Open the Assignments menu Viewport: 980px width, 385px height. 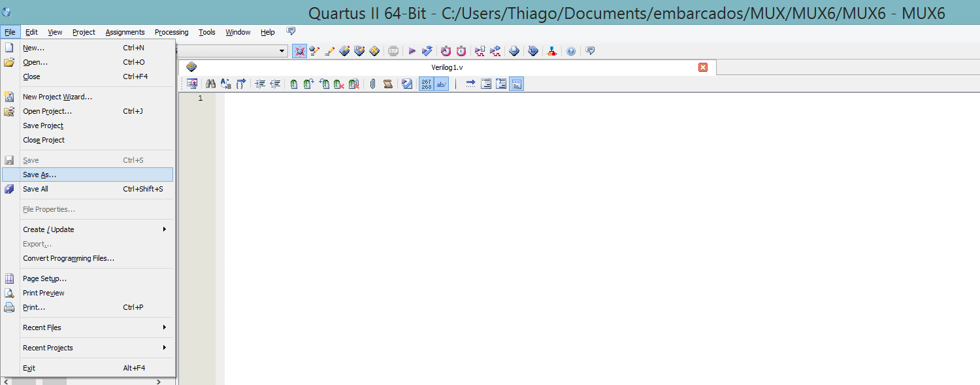125,32
